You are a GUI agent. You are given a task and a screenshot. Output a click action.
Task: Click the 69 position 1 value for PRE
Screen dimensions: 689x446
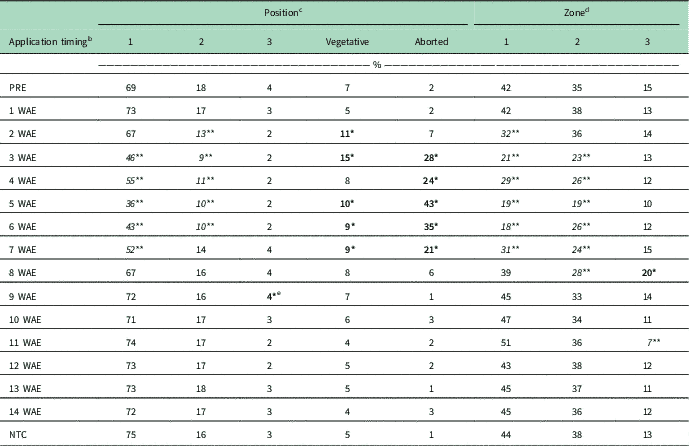(x=131, y=91)
